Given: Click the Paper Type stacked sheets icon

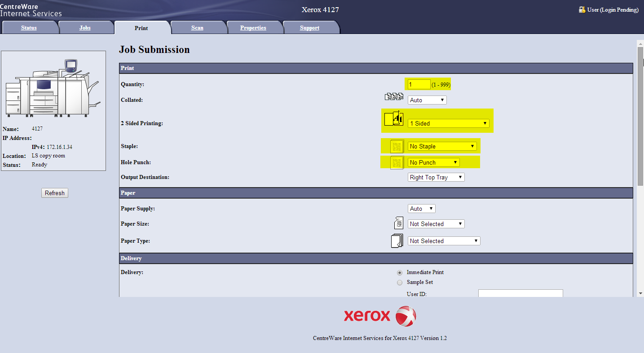Looking at the screenshot, I should click(x=397, y=241).
